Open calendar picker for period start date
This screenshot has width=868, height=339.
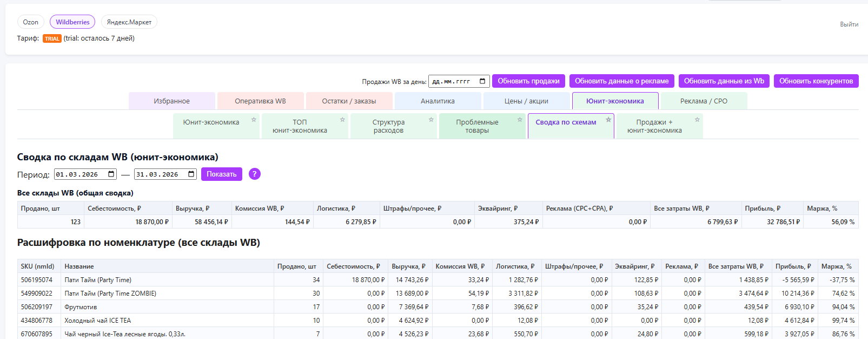(111, 174)
